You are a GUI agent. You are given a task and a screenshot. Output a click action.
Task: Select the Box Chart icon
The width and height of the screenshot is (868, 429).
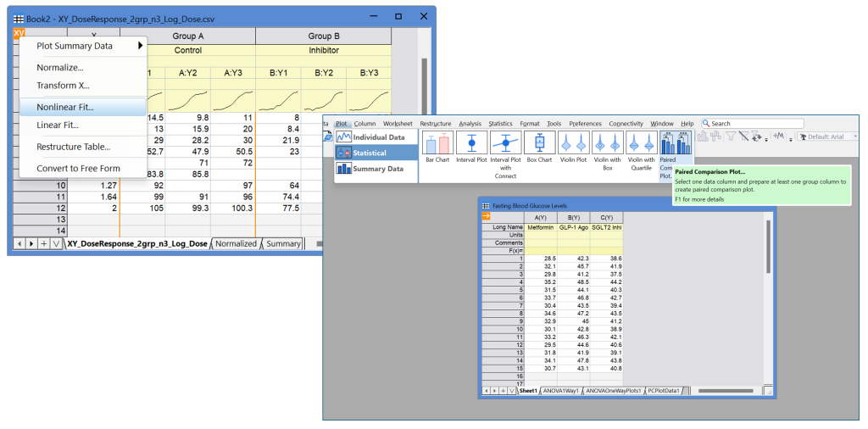538,142
